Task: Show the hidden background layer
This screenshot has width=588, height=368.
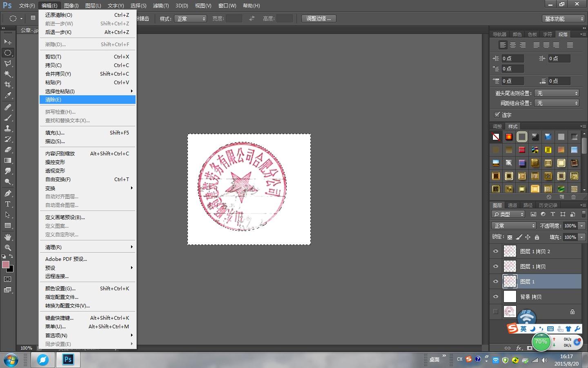Action: tap(496, 312)
